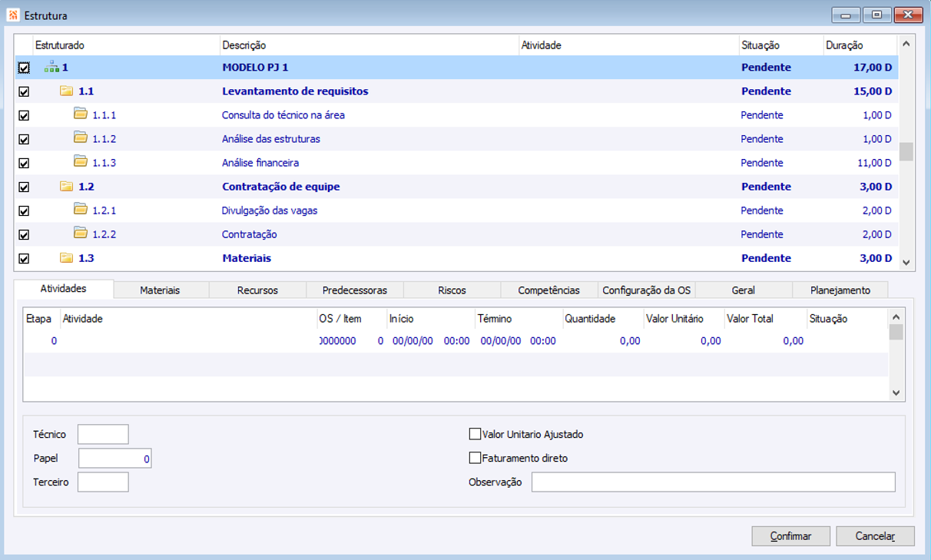The height and width of the screenshot is (560, 931).
Task: Select tree item number 1.2.1
Action: coord(104,210)
